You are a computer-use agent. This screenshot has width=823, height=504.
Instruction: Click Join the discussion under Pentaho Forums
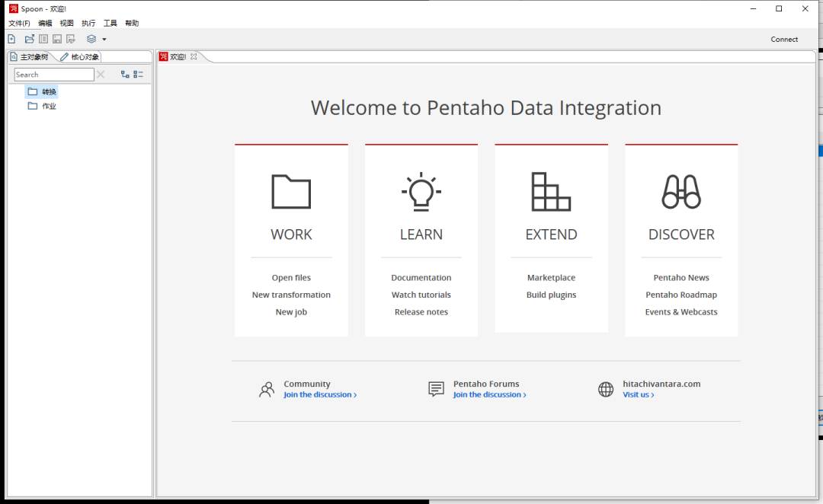(490, 395)
